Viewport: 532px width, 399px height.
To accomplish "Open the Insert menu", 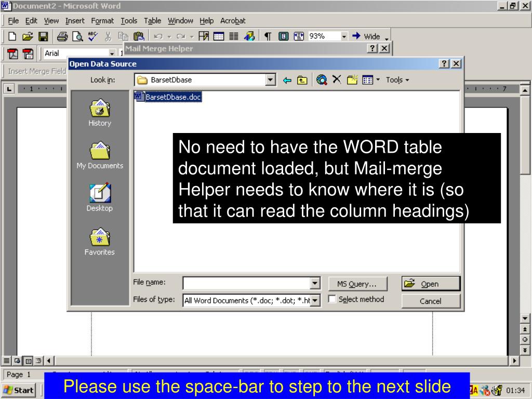I will pyautogui.click(x=75, y=21).
